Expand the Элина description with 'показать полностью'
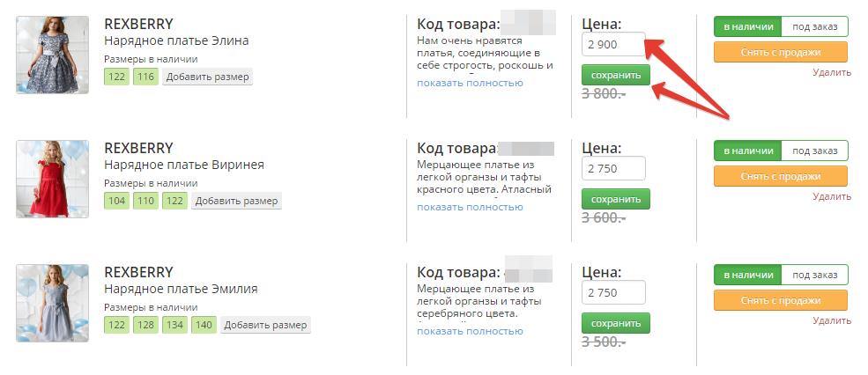Image resolution: width=868 pixels, height=375 pixels. tap(470, 83)
